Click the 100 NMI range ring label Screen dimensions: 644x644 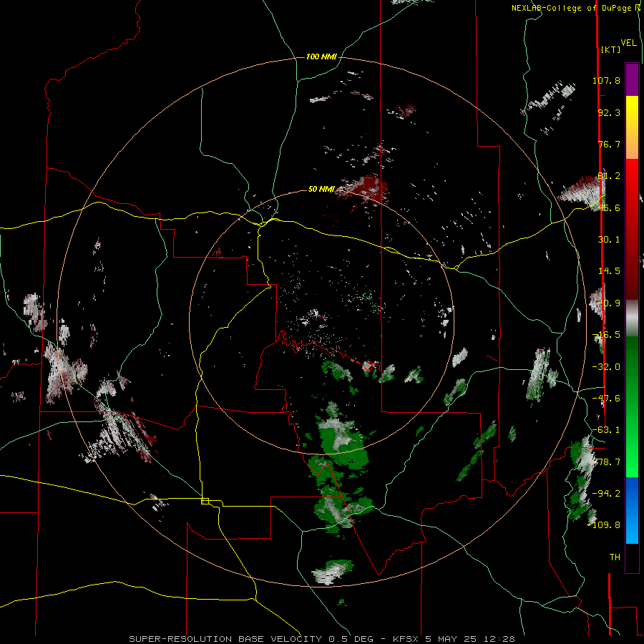321,57
